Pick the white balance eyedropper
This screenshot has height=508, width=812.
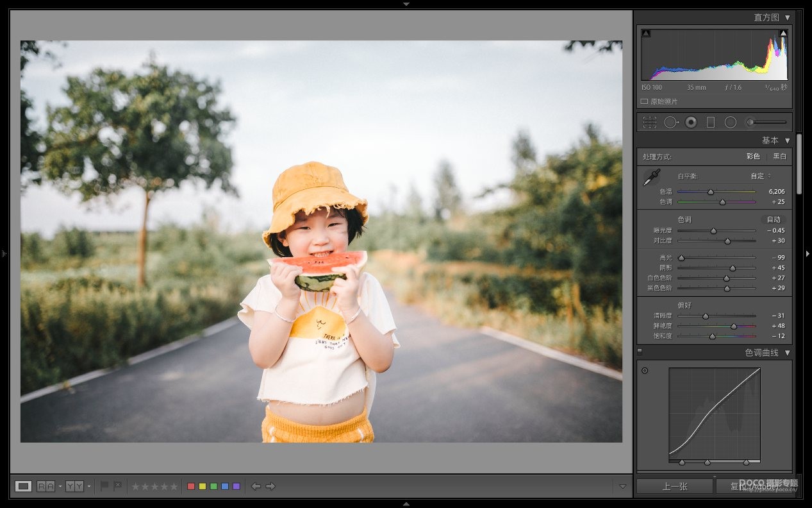(652, 178)
